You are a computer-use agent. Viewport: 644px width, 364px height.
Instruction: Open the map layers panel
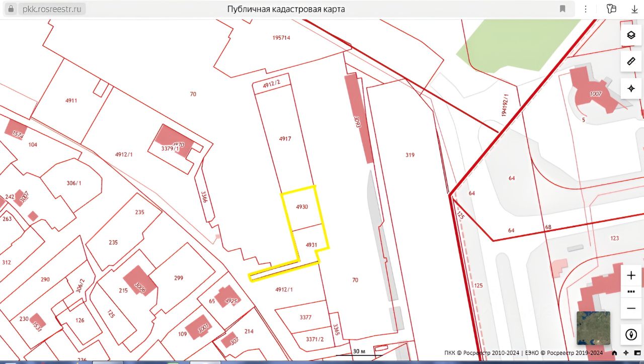pyautogui.click(x=631, y=35)
